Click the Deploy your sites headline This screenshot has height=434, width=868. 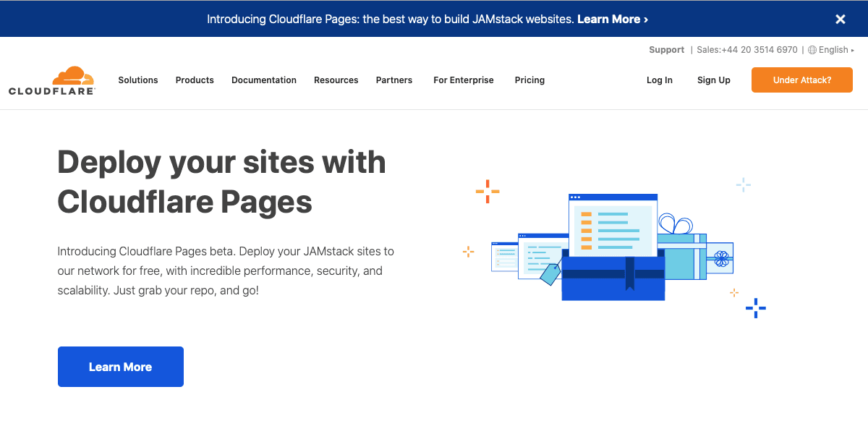tap(221, 182)
